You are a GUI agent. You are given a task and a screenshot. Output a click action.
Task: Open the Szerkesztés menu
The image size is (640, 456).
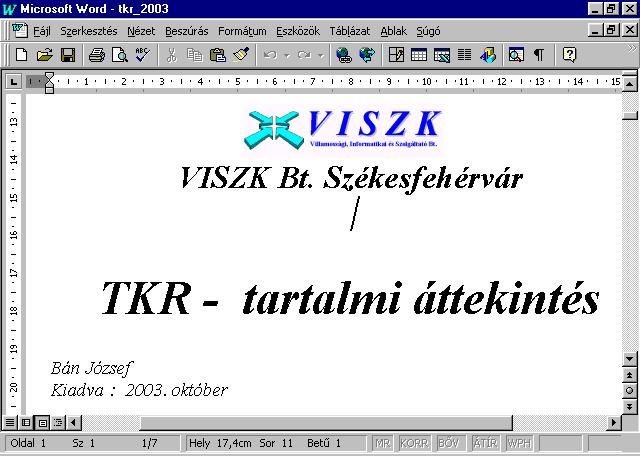[89, 31]
